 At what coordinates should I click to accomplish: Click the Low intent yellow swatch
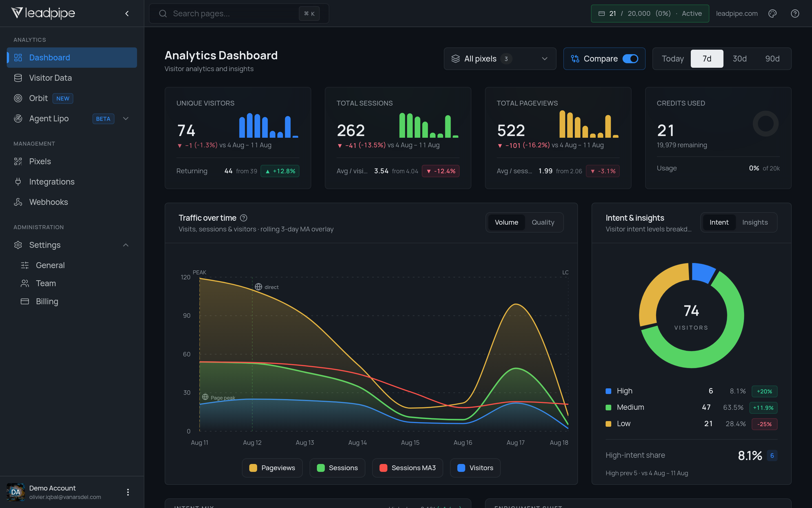pyautogui.click(x=608, y=424)
